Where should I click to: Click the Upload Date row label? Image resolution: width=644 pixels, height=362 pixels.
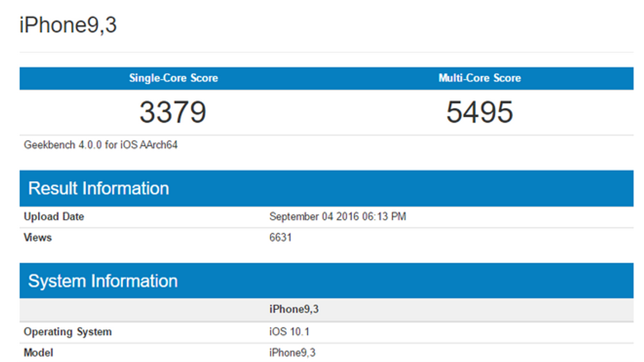[x=54, y=216]
